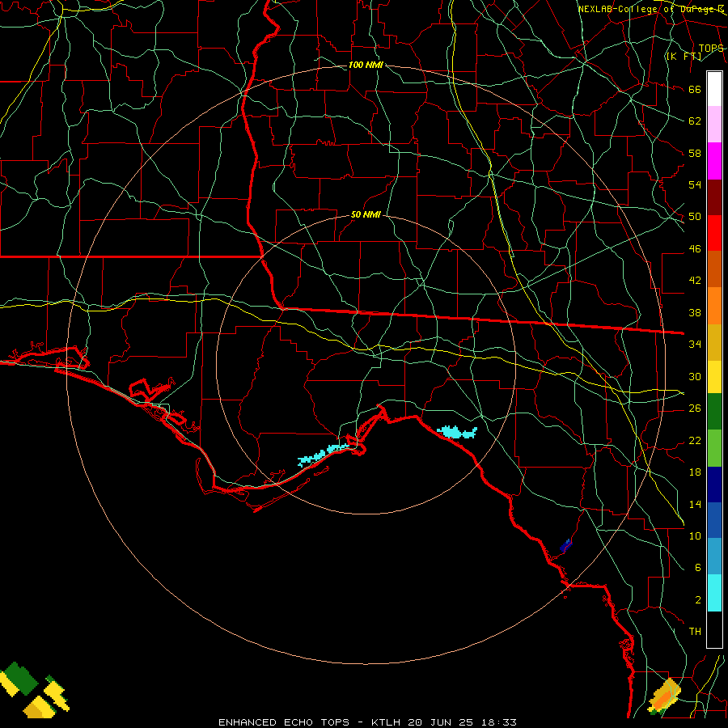Screen dimensions: 728x728
Task: Click the "30" scale value label
Action: coord(695,376)
